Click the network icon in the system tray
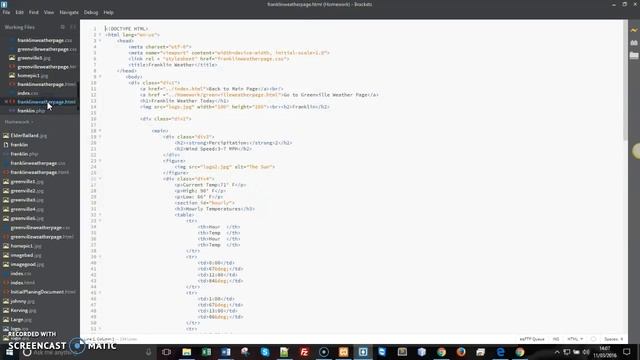640x360 pixels. (567, 352)
